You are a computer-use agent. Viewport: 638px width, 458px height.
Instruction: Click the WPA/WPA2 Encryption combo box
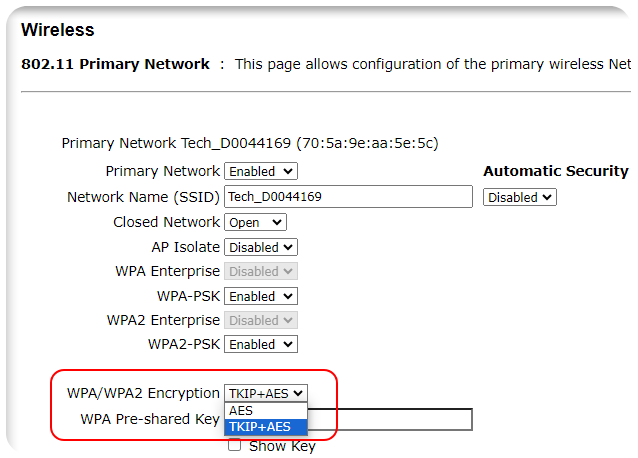pos(266,393)
